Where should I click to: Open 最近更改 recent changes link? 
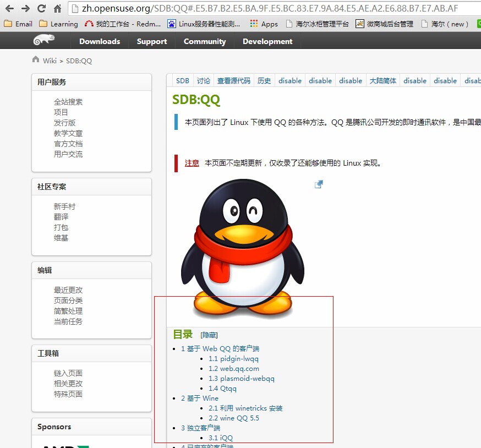(68, 290)
